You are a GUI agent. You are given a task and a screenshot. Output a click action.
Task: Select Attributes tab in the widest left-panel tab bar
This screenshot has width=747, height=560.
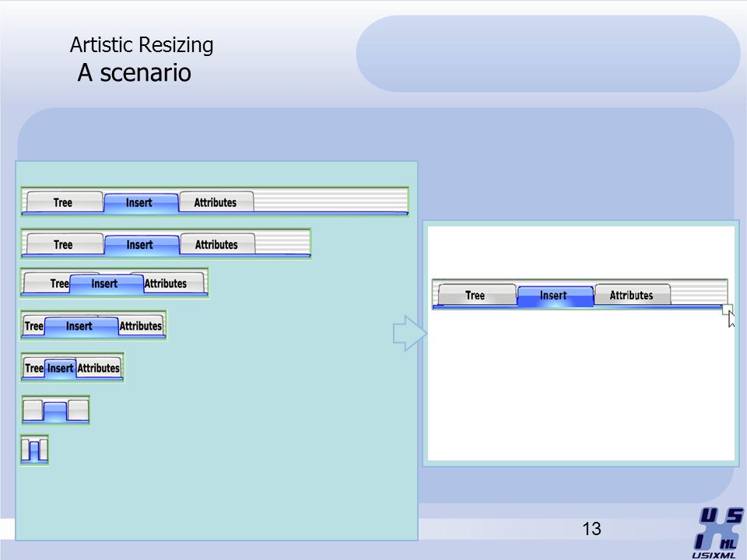[x=216, y=202]
